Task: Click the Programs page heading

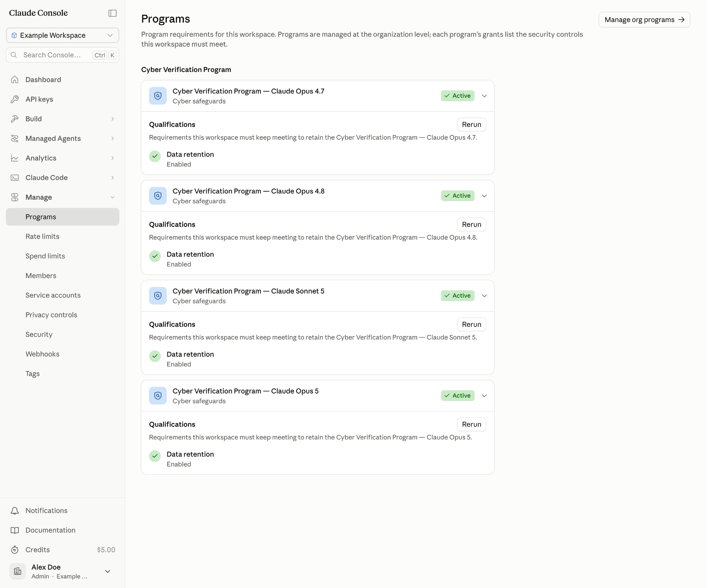Action: click(x=166, y=19)
